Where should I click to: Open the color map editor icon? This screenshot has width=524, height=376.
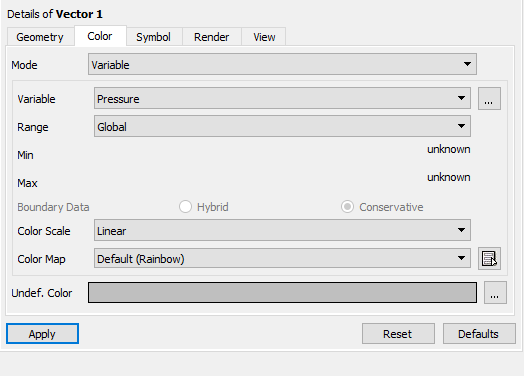489,258
